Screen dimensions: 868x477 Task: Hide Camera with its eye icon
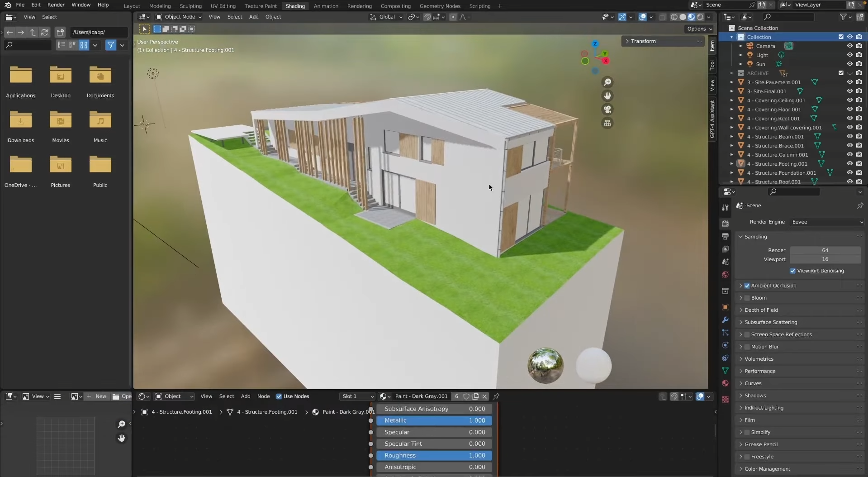tap(849, 46)
